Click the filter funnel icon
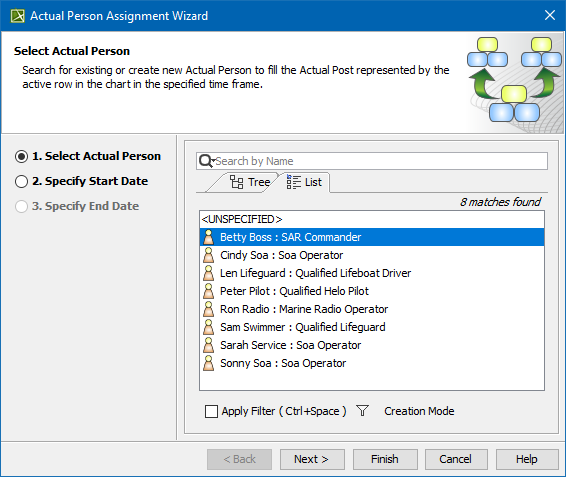The width and height of the screenshot is (566, 477). tap(362, 411)
